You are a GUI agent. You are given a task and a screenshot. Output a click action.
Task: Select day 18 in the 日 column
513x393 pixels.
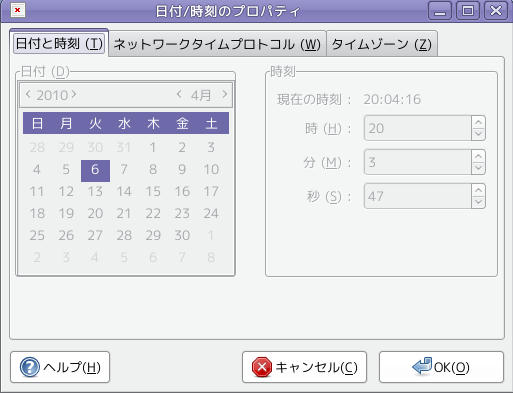37,214
